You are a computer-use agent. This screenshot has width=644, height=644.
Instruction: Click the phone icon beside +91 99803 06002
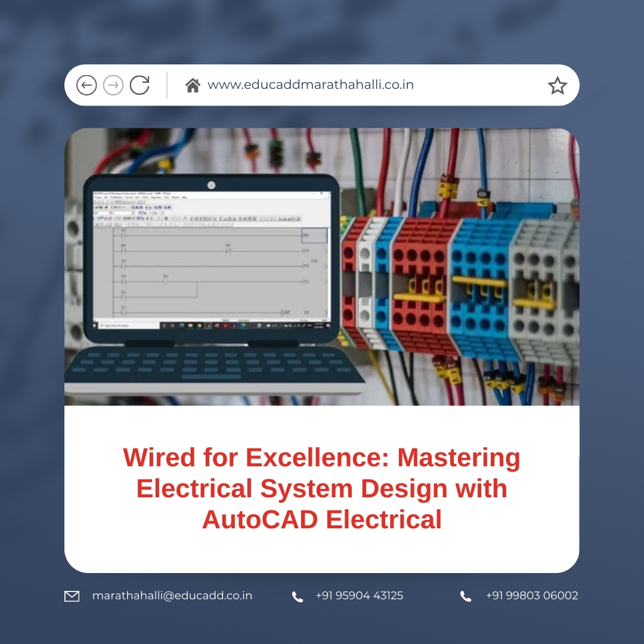466,596
